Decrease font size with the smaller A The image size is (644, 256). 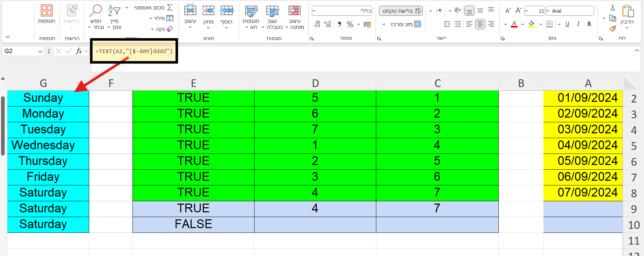click(508, 11)
